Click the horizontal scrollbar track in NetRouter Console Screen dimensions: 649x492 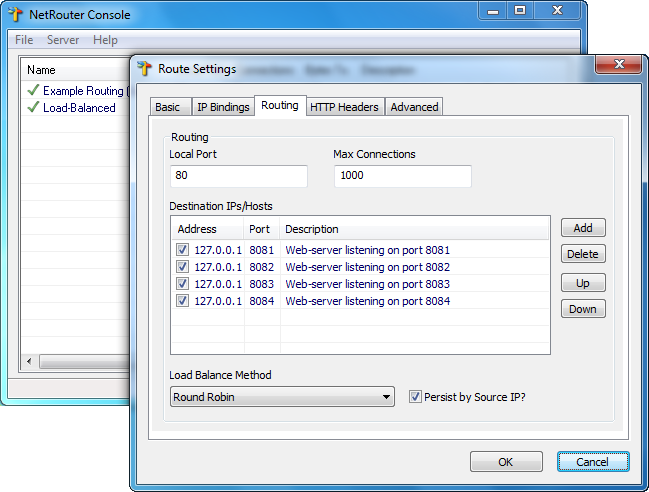pos(84,361)
